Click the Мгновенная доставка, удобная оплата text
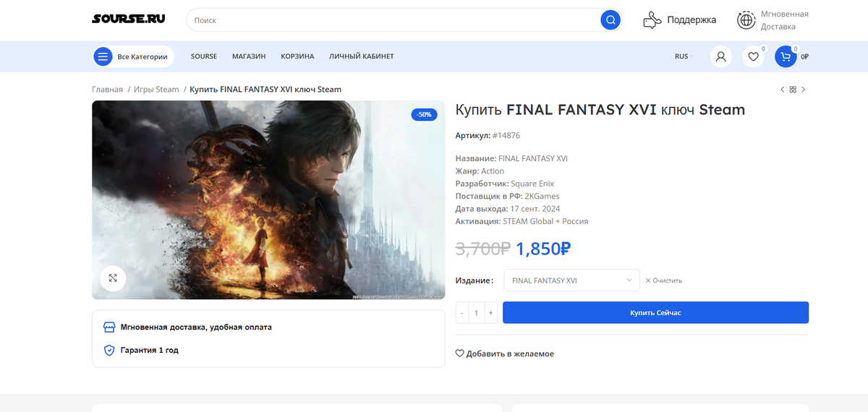The height and width of the screenshot is (412, 868). (x=196, y=327)
